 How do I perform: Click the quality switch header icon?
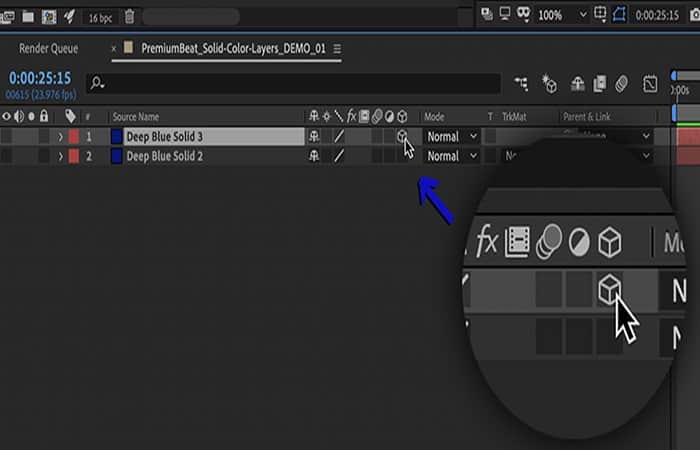[339, 117]
